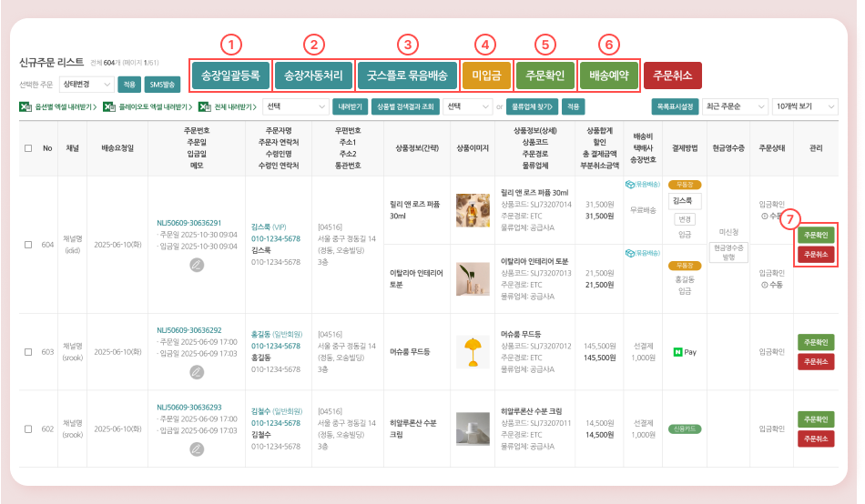Click the 플레이오토 엑셀 내려받기 Excel icon

click(x=108, y=107)
